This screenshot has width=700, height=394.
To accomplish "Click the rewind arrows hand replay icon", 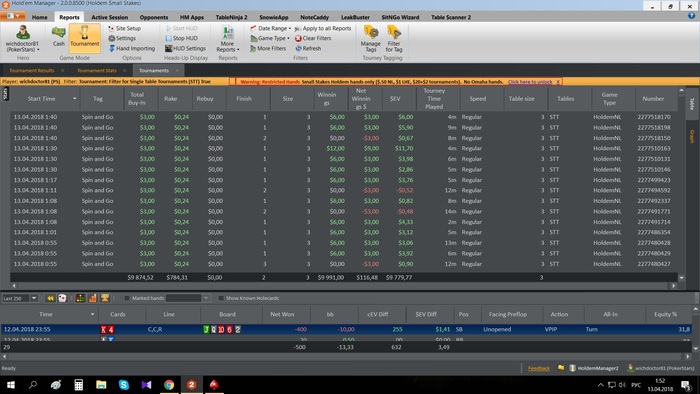I will coord(50,298).
